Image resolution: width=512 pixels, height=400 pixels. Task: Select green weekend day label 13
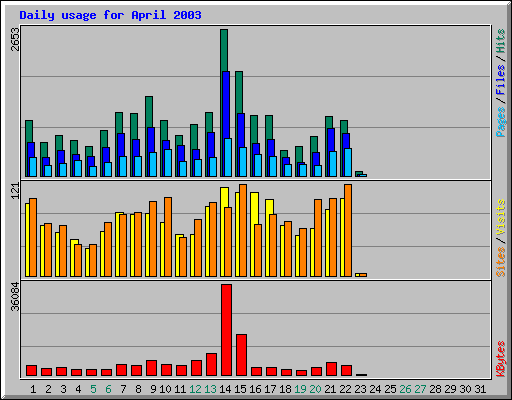click(210, 389)
